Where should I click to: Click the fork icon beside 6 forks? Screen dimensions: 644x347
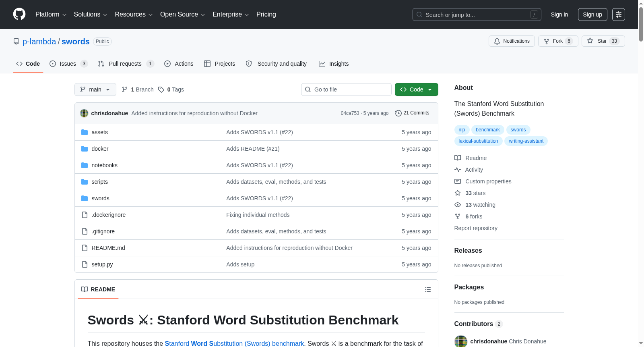pos(458,216)
